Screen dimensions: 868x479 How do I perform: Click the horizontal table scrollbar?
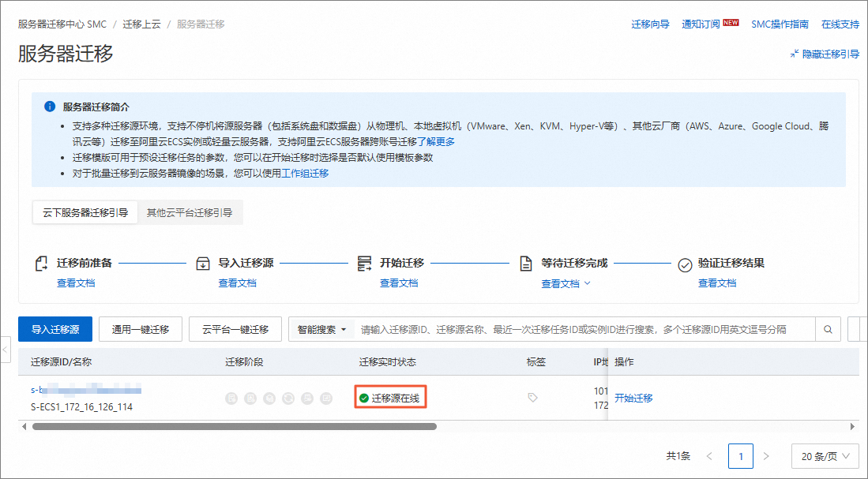pos(234,426)
